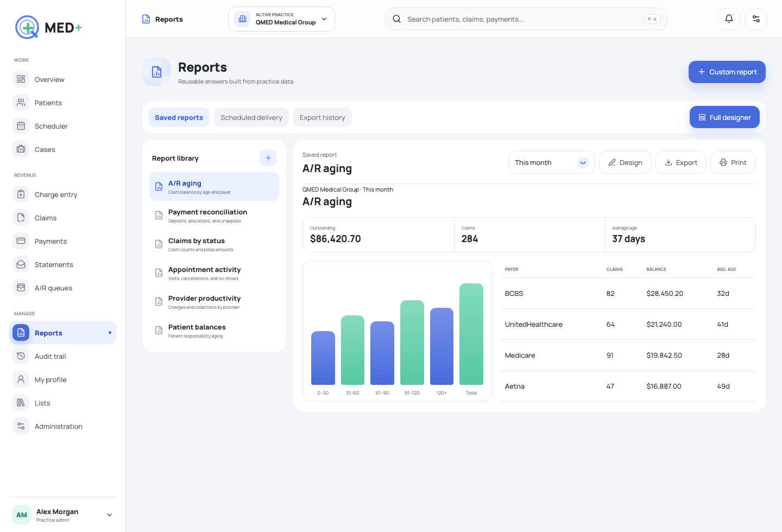Click the search magnifier icon
The height and width of the screenshot is (532, 782).
pyautogui.click(x=397, y=19)
